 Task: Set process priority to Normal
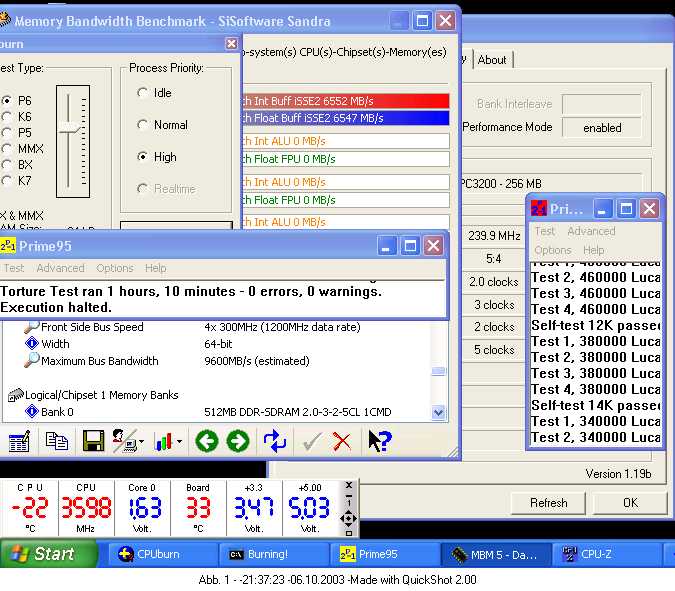(x=142, y=125)
